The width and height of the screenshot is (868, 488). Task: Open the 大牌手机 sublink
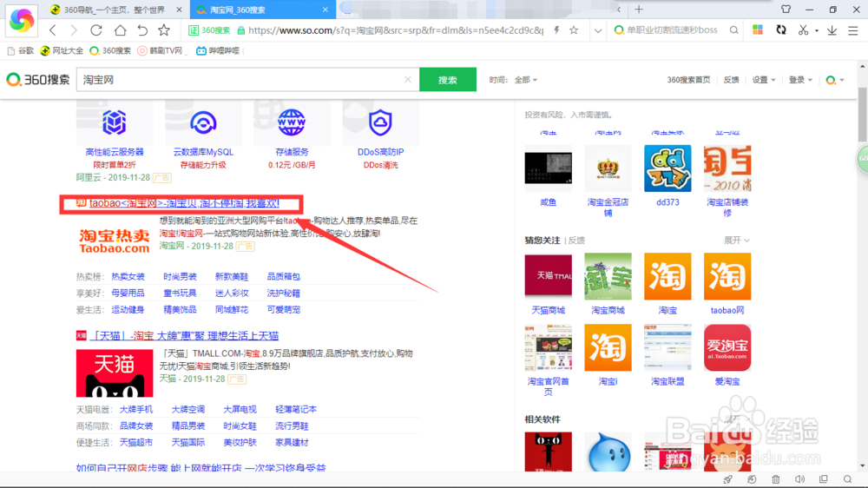[136, 409]
